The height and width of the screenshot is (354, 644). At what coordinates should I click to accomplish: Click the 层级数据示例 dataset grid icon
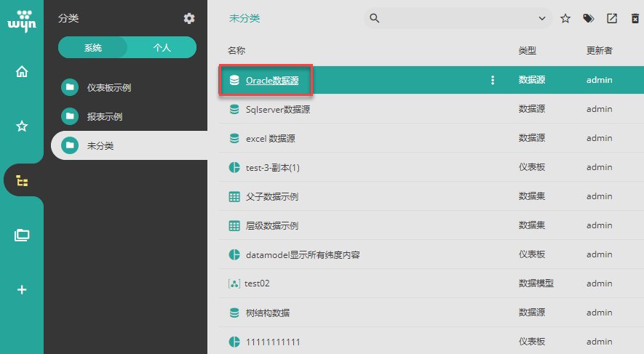coord(234,225)
